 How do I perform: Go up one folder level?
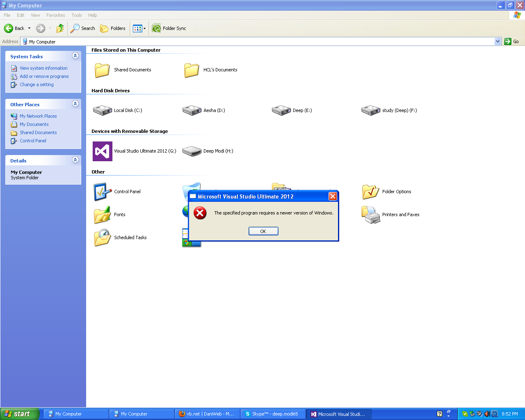[60, 28]
